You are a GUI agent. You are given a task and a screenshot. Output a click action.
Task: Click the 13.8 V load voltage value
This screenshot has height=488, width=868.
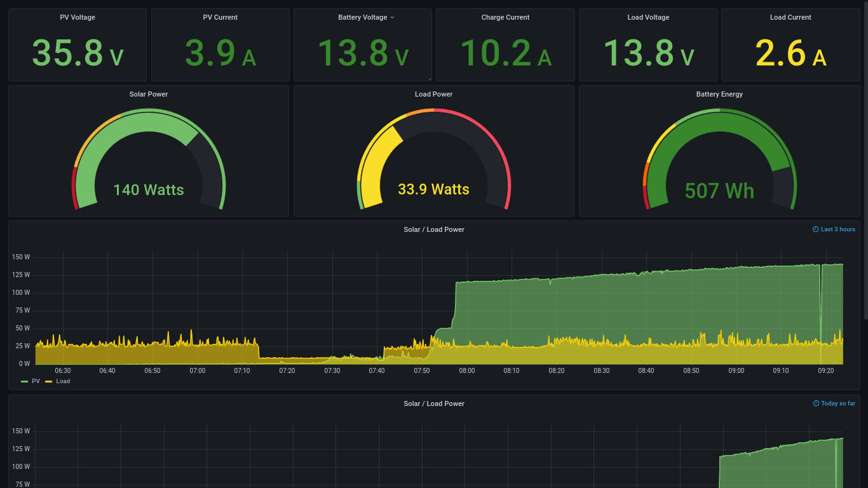(x=648, y=53)
